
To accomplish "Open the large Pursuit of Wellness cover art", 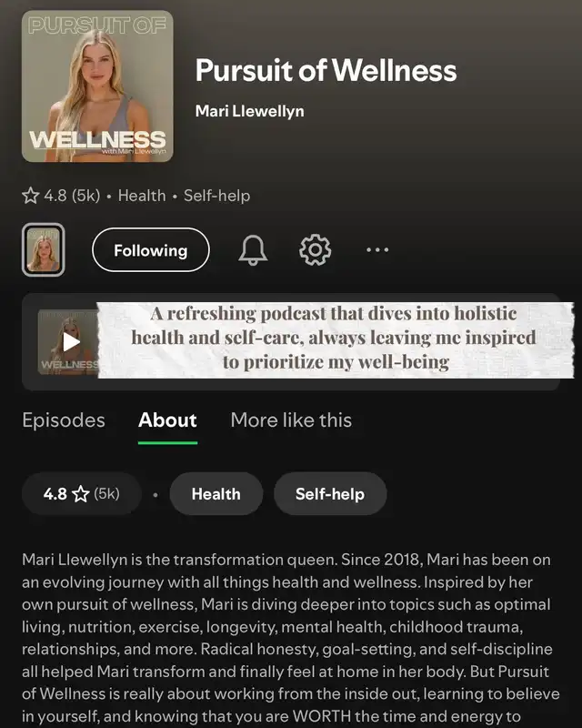I will click(x=97, y=86).
